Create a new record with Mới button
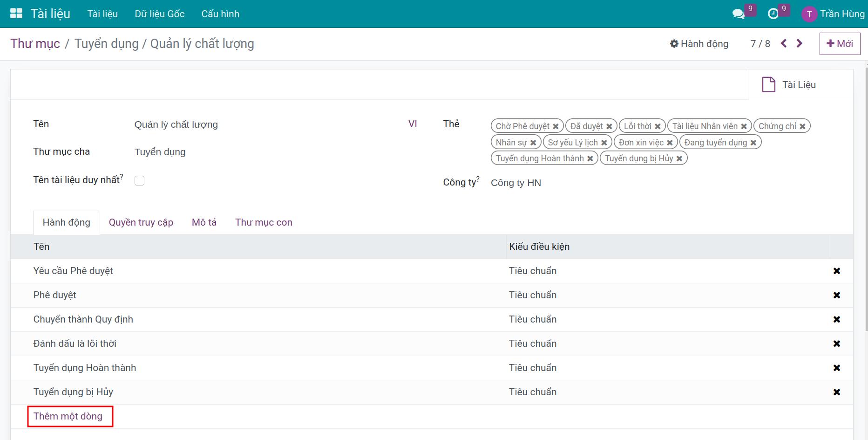 pos(840,44)
